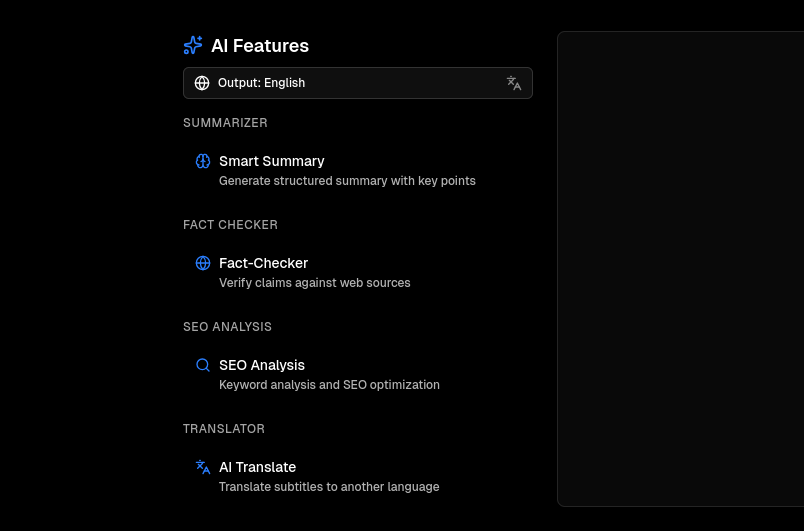Screen dimensions: 804x531
Task: Click "Verify claims against web sources" description
Action: [x=314, y=283]
